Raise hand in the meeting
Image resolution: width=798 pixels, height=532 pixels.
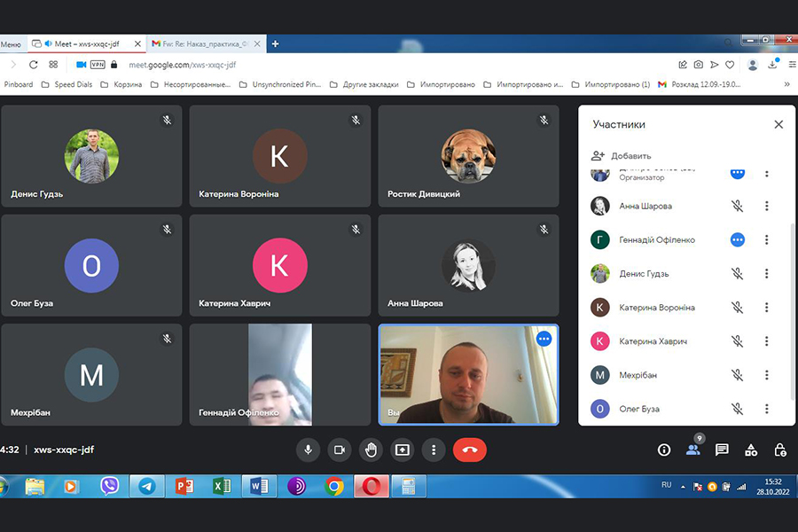click(x=371, y=450)
